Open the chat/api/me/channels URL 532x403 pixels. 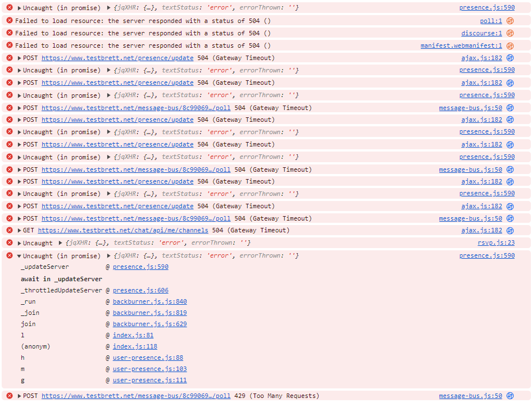point(123,231)
